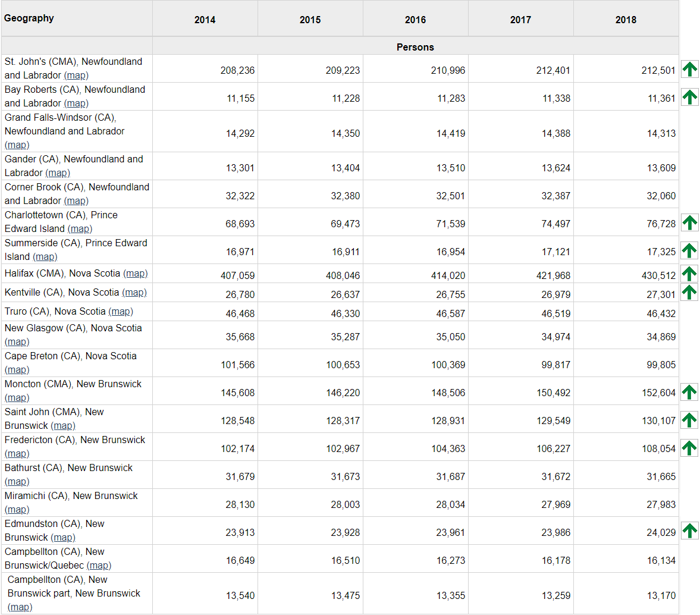Image resolution: width=700 pixels, height=615 pixels.
Task: Select Grand Falls-Windsor 2018 value 14,313
Action: click(x=661, y=134)
